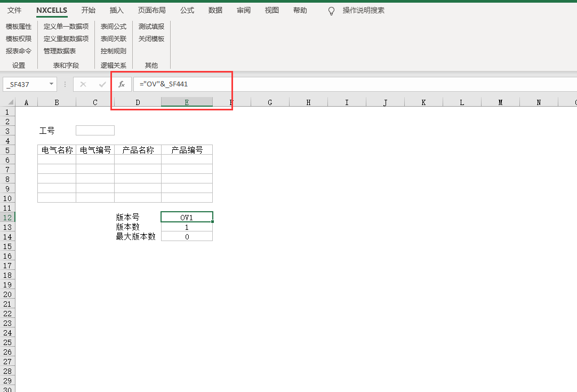Screen dimensions: 577x392
Task: Click 模板属性 button
Action: click(19, 27)
